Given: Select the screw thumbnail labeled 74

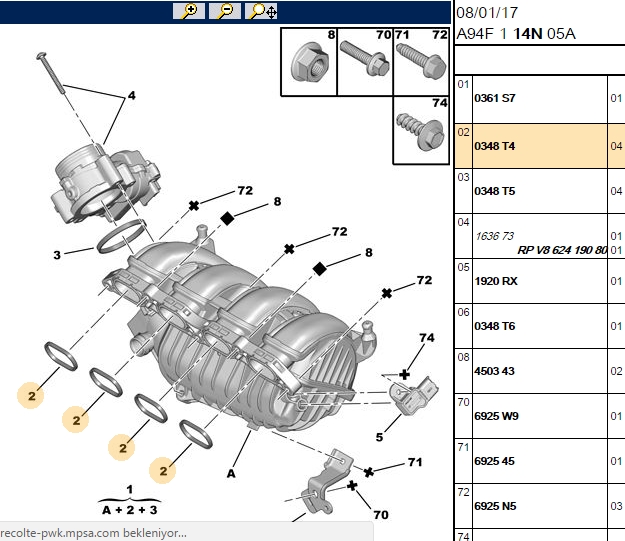Looking at the screenshot, I should 421,130.
